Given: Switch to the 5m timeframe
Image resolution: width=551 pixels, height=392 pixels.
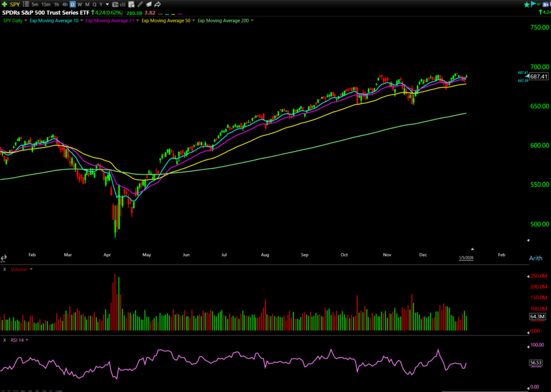Looking at the screenshot, I should (34, 4).
